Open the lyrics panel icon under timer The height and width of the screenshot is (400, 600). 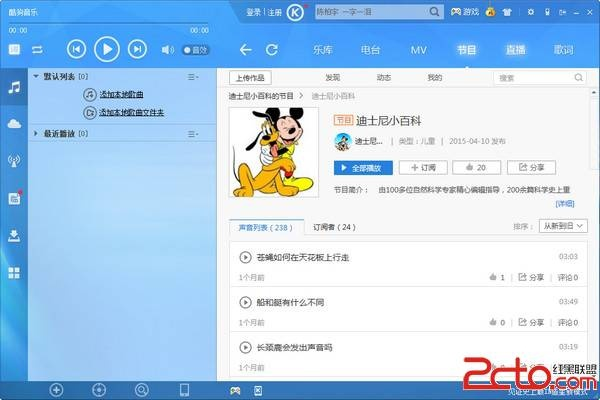pyautogui.click(x=14, y=49)
